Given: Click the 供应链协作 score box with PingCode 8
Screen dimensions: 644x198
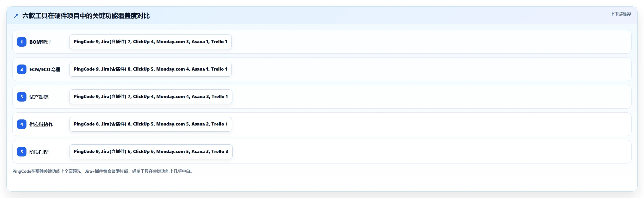Looking at the screenshot, I should click(150, 124).
